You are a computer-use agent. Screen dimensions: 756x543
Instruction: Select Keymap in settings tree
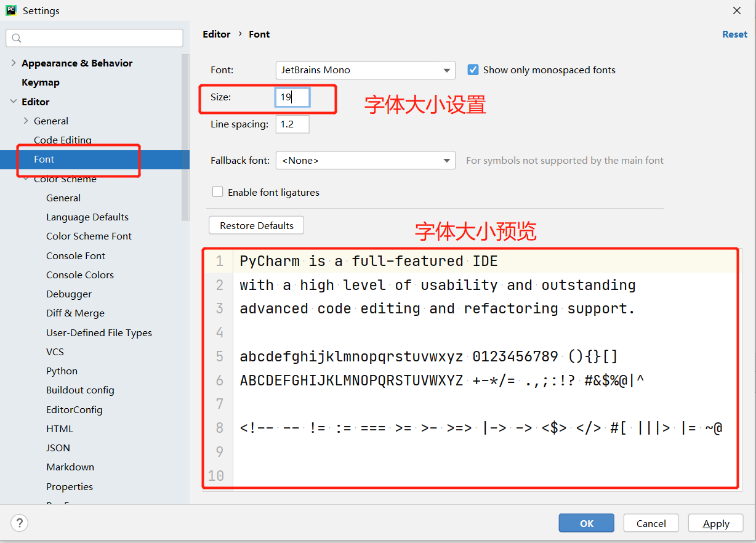coord(41,82)
